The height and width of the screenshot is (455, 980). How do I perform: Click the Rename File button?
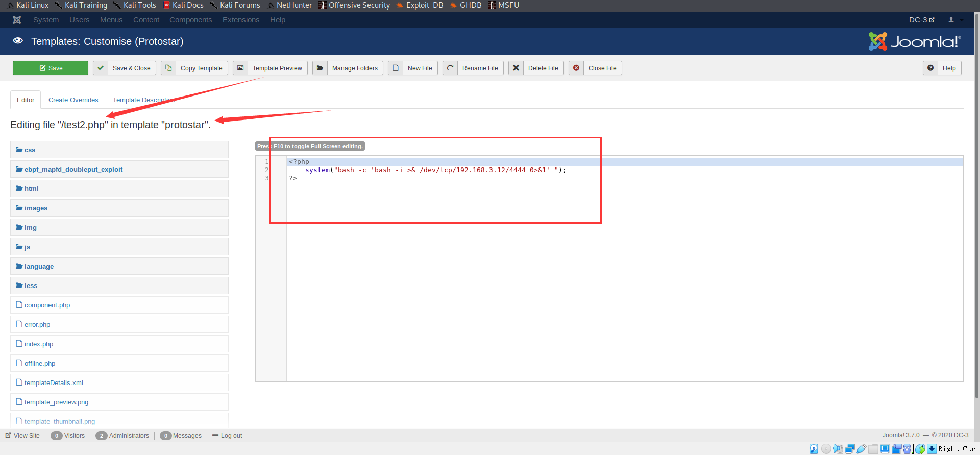click(x=473, y=68)
